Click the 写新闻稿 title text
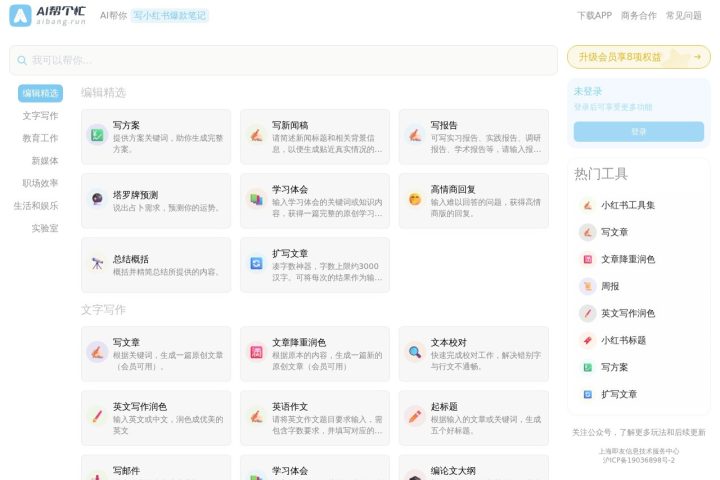The width and height of the screenshot is (720, 480). 290,125
